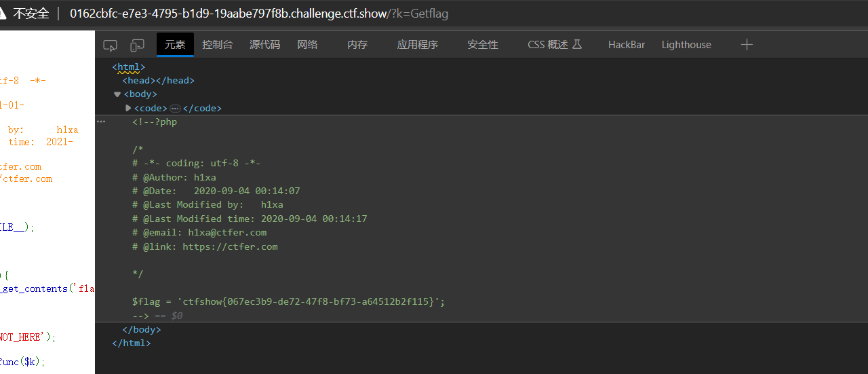Select the opening html tag node
The image size is (868, 374).
click(129, 67)
